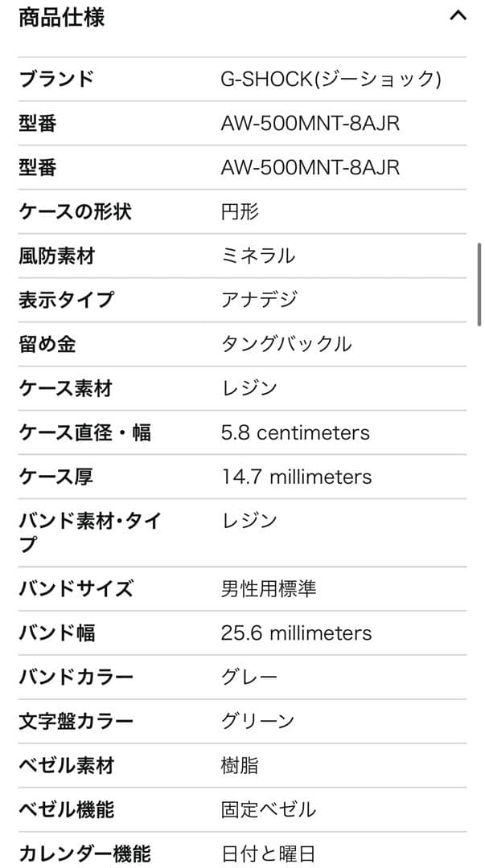485x868 pixels.
Task: Select the グリーン dial color value
Action: click(258, 721)
